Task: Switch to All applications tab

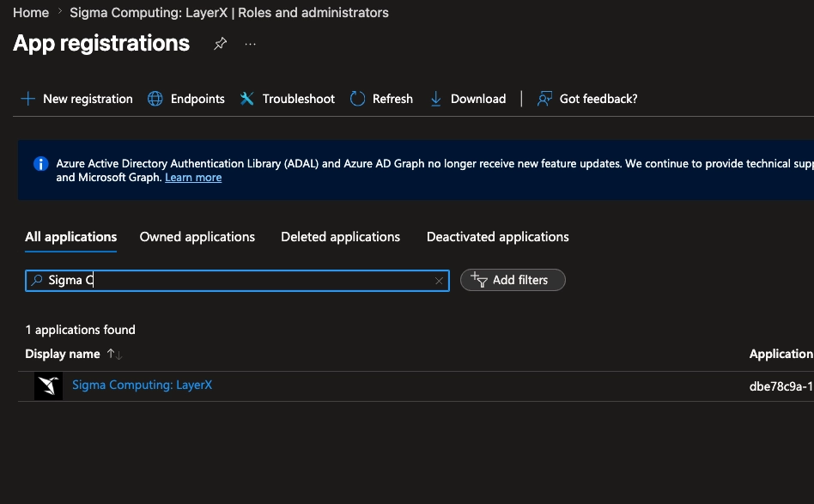Action: 70,237
